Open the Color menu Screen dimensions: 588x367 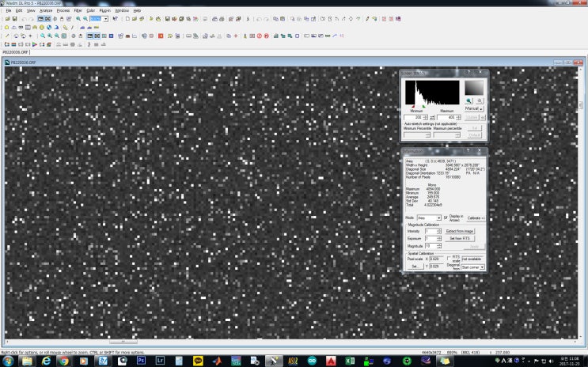[x=91, y=10]
